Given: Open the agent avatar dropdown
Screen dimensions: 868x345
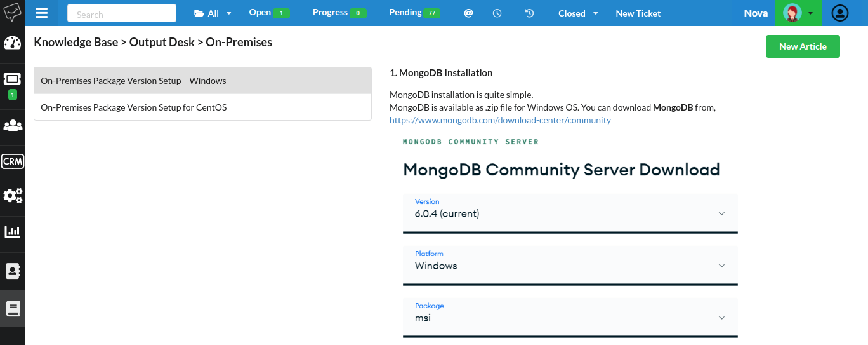Looking at the screenshot, I should [798, 13].
